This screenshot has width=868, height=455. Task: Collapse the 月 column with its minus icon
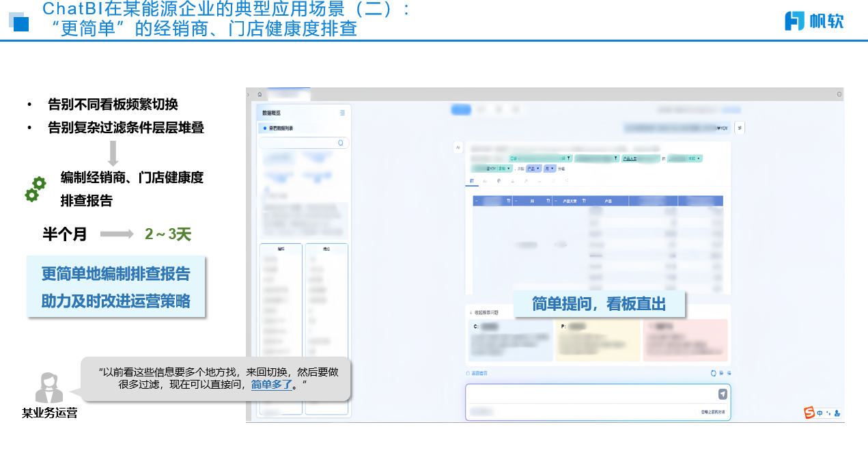pyautogui.click(x=516, y=201)
